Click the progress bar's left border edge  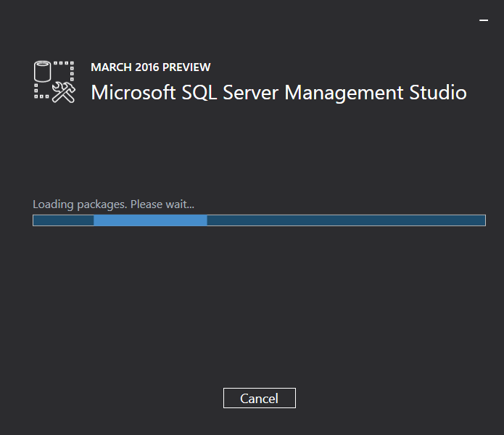(x=33, y=220)
